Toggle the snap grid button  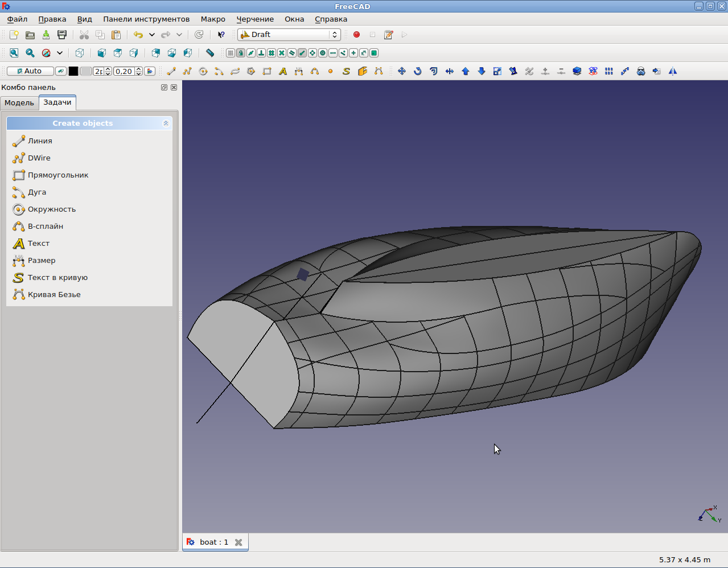[231, 53]
